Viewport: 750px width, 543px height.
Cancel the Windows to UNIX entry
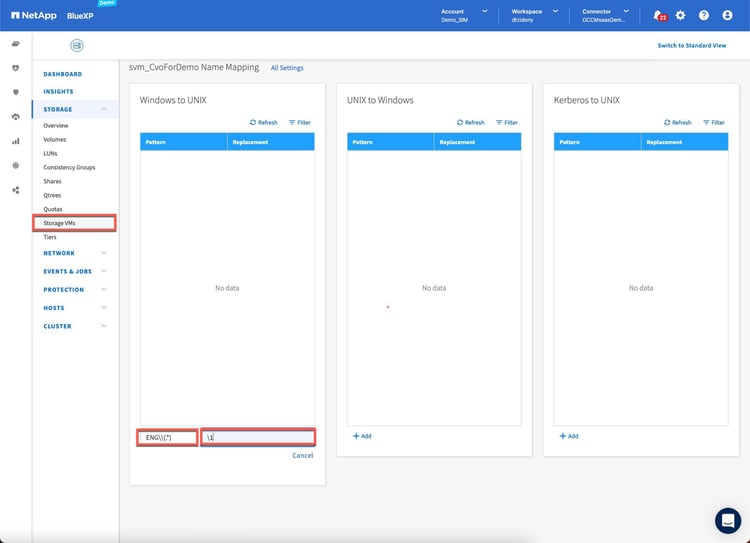[x=302, y=455]
